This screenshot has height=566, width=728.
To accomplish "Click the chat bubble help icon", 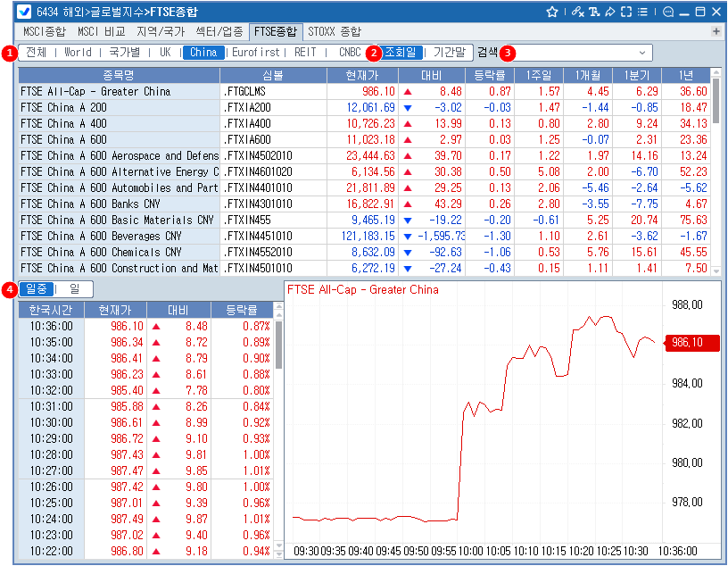I will pos(668,12).
